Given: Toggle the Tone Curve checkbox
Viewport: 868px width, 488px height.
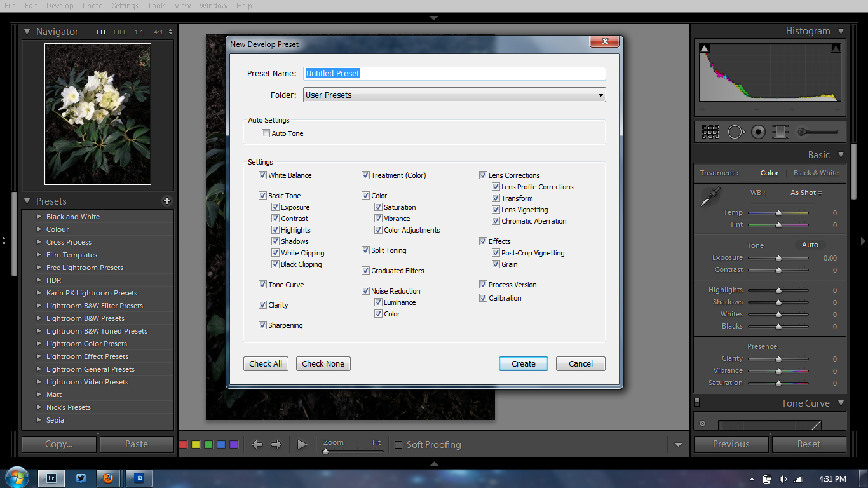Looking at the screenshot, I should tap(262, 285).
